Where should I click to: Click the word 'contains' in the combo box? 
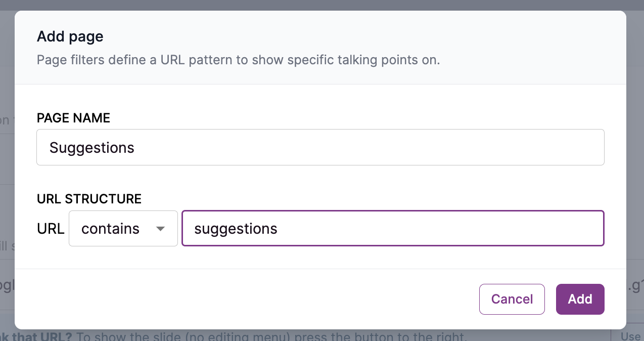[x=110, y=229]
